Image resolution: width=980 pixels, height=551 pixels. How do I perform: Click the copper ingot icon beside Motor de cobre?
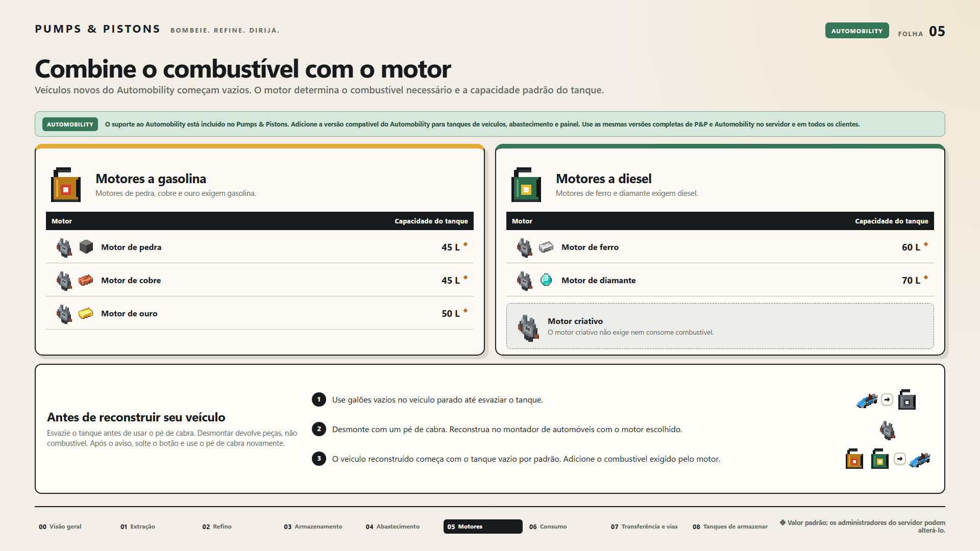pyautogui.click(x=86, y=280)
